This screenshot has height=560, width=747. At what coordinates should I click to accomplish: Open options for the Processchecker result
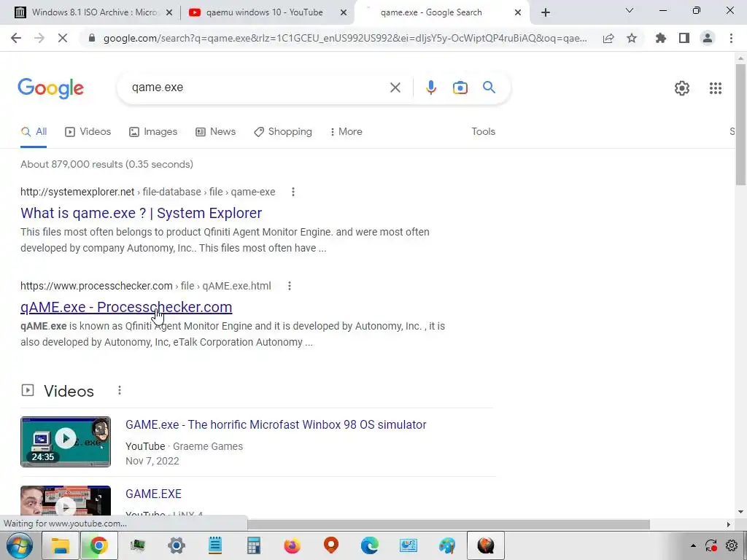coord(289,286)
